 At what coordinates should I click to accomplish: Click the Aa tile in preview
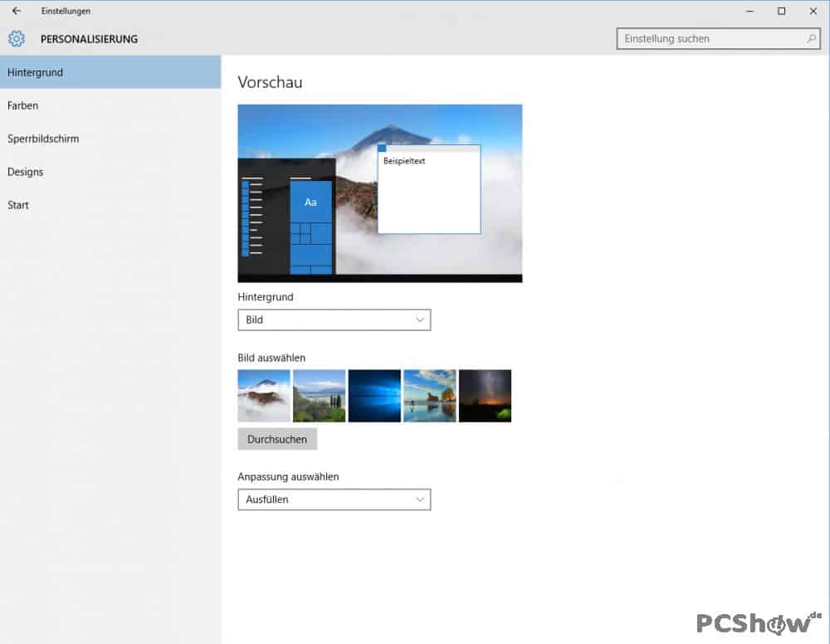(310, 202)
